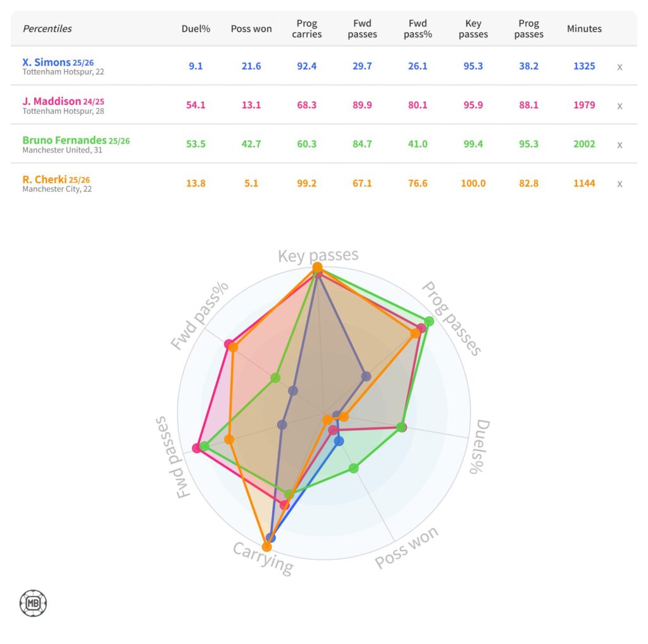Click the Key passes radar axis label
648x644 pixels.
pyautogui.click(x=318, y=255)
